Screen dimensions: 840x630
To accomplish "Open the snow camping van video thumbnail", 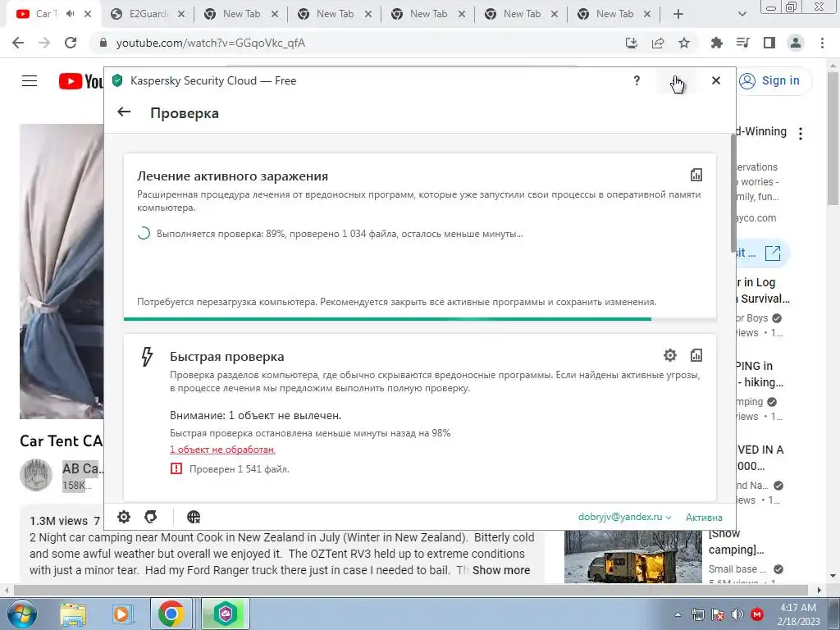I will pyautogui.click(x=632, y=557).
